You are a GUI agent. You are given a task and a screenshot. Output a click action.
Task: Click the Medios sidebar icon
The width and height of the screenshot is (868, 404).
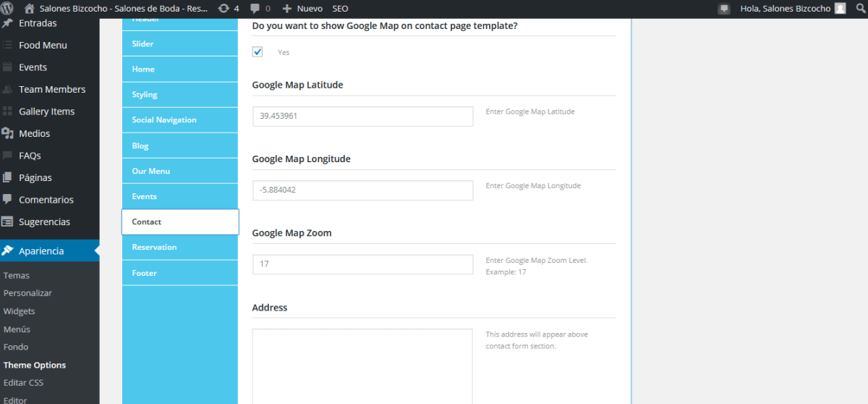click(8, 133)
